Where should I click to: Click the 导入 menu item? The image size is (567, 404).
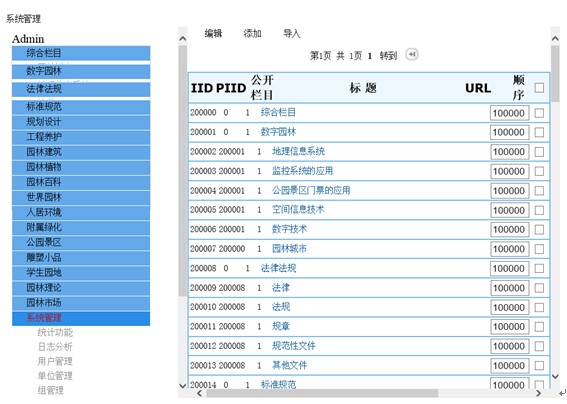[291, 34]
